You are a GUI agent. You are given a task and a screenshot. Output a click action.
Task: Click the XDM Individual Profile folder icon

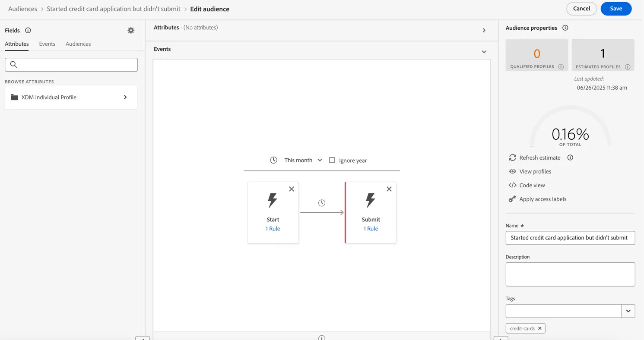pyautogui.click(x=14, y=97)
